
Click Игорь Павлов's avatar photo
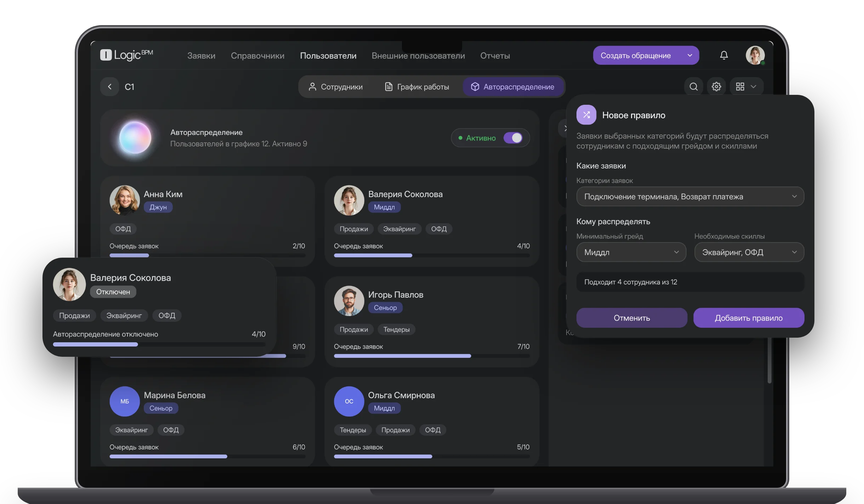click(349, 301)
